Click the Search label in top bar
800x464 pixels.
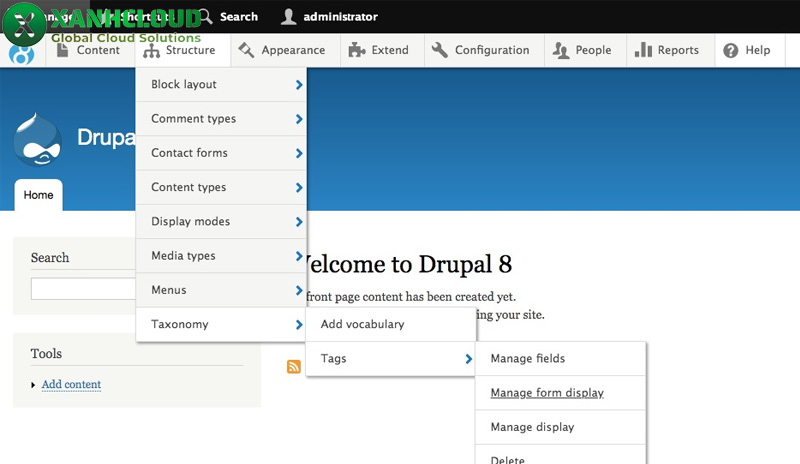pyautogui.click(x=239, y=17)
